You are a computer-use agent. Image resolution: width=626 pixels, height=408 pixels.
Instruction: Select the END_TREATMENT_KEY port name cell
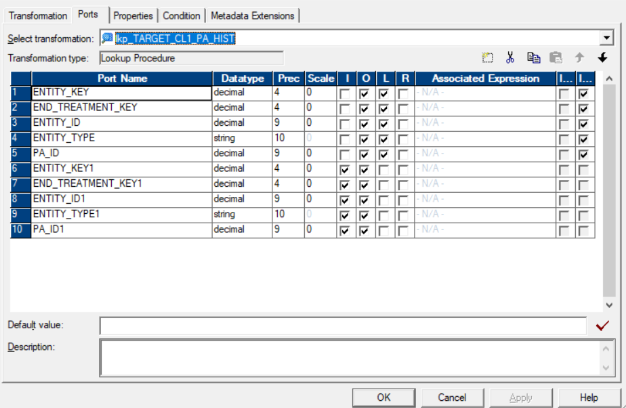pyautogui.click(x=121, y=108)
